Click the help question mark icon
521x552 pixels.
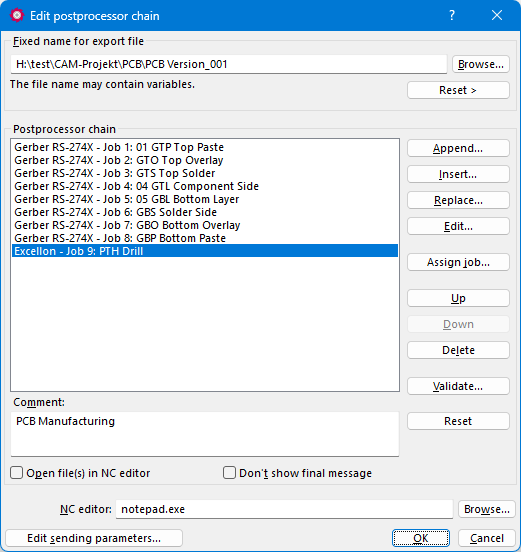(x=452, y=15)
